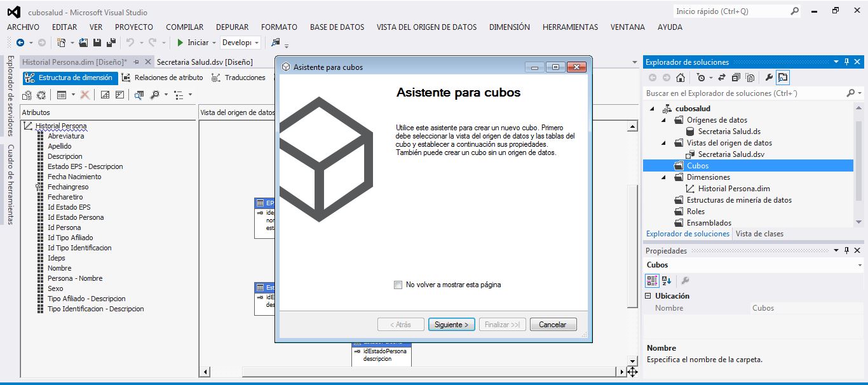Click the Siguiente button in the cube wizard
Screen dimensions: 868x385
[451, 324]
